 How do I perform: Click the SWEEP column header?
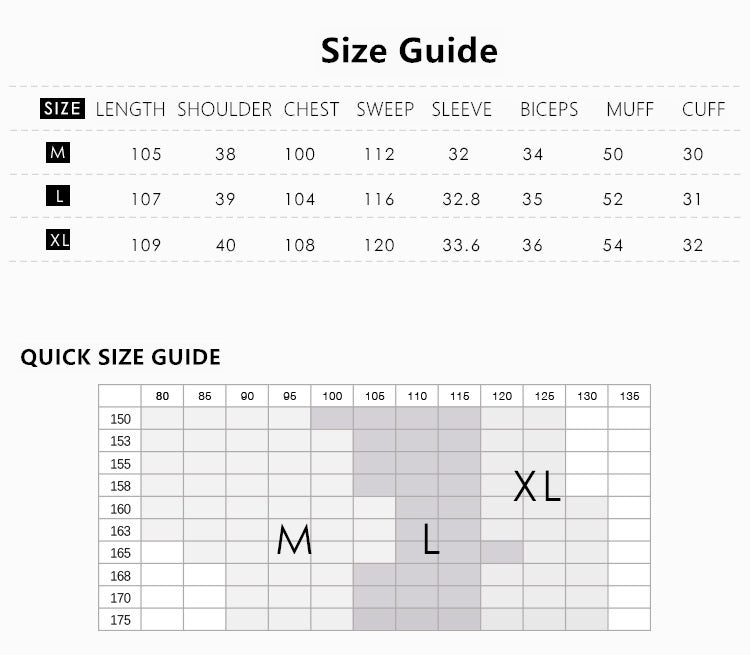(x=385, y=110)
